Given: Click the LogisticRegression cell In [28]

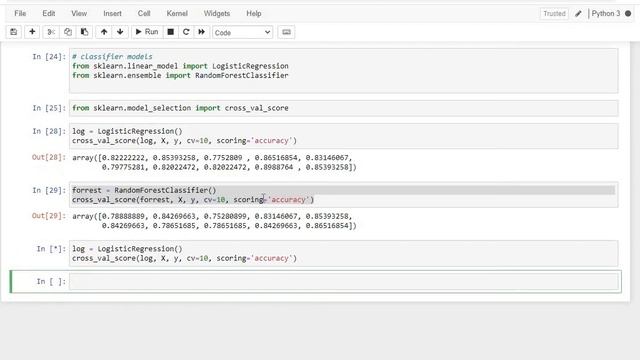Looking at the screenshot, I should click(x=343, y=136).
